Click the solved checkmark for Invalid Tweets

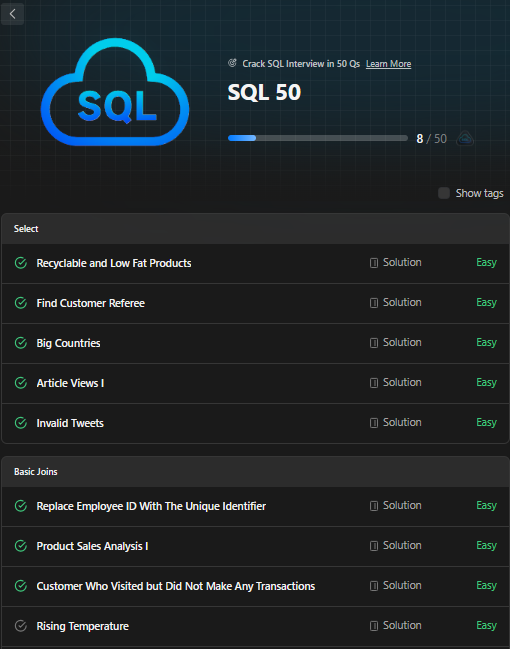21,423
